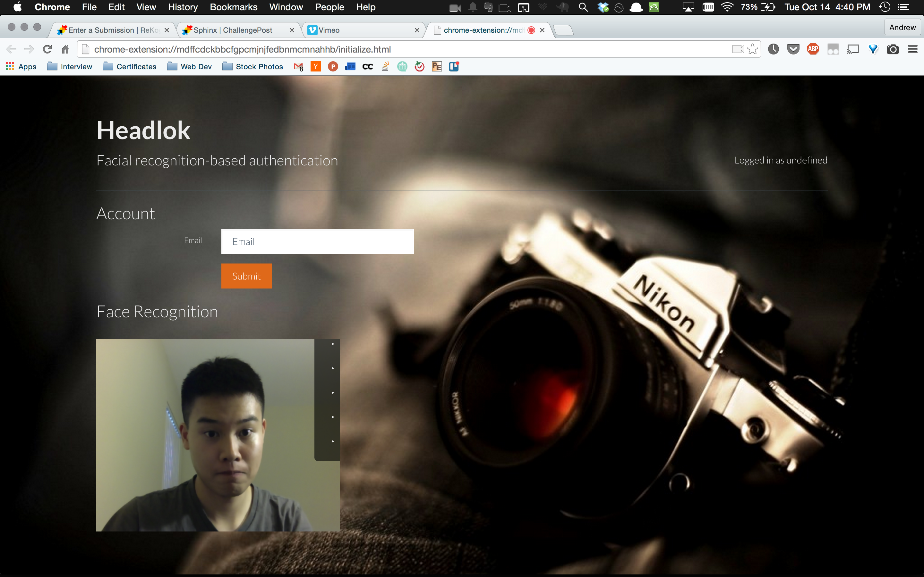The image size is (924, 577).
Task: Focus the Email input field
Action: click(x=317, y=242)
